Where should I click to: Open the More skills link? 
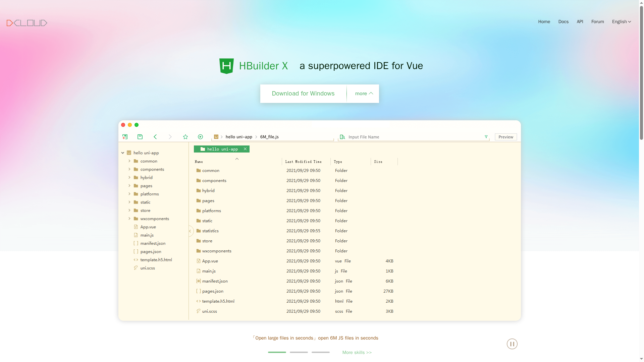357,352
